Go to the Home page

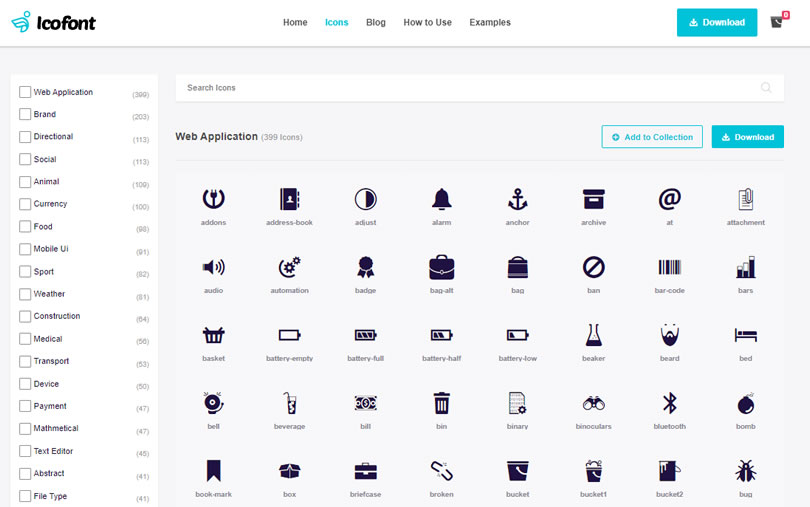click(x=295, y=22)
